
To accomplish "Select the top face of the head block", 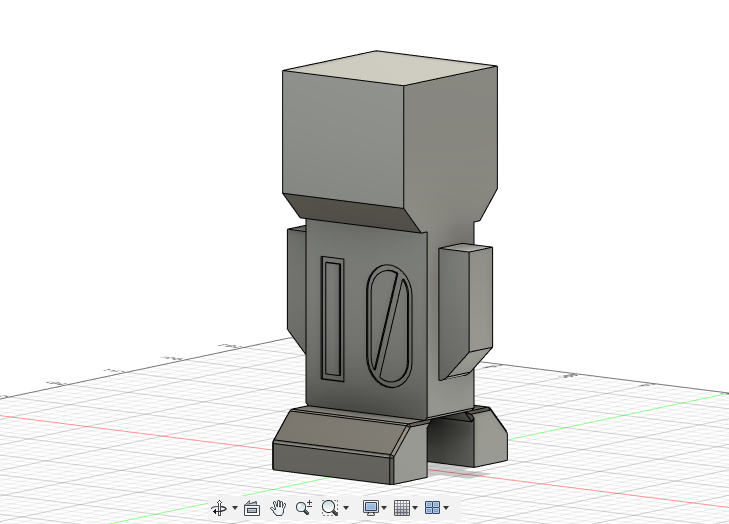I will pos(390,67).
